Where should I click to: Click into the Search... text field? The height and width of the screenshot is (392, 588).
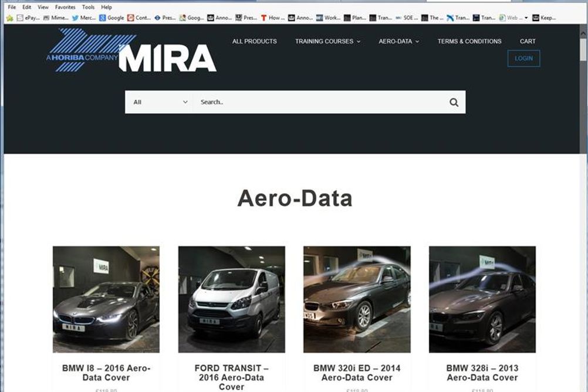(319, 102)
